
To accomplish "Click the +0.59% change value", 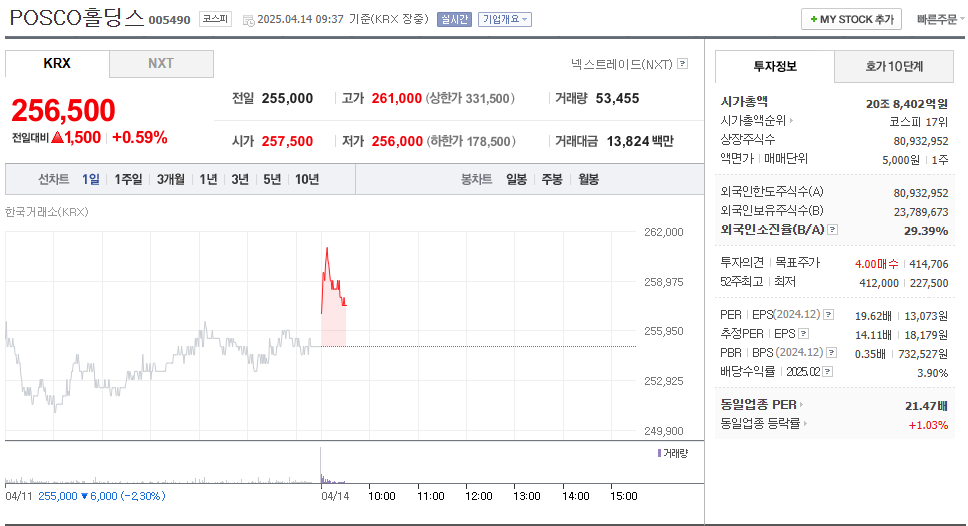I will tap(140, 137).
